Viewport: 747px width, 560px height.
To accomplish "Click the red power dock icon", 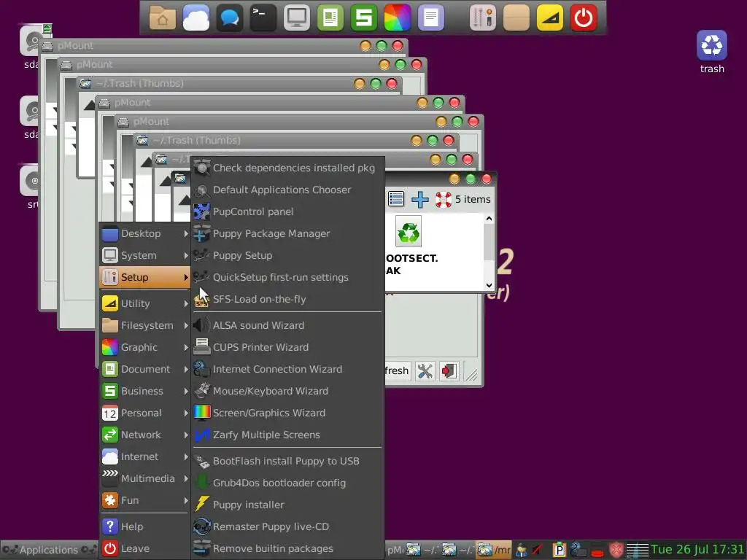I will point(584,17).
